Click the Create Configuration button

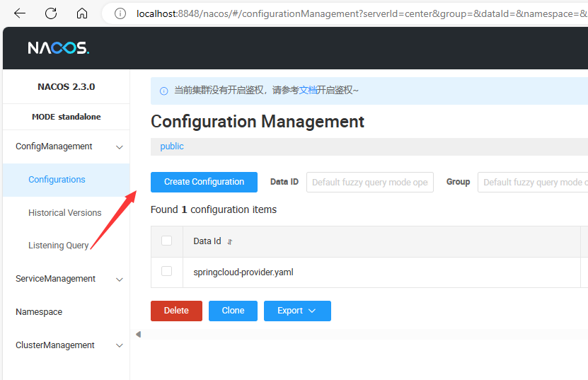point(204,182)
